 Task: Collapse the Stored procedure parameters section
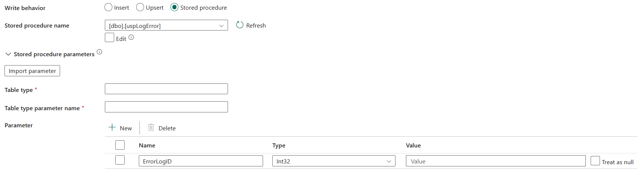[8, 54]
